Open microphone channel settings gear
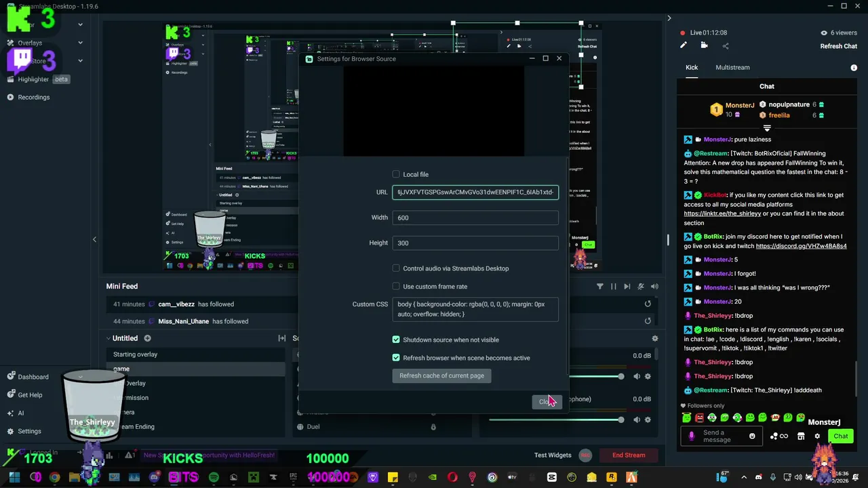The image size is (868, 488). click(648, 420)
